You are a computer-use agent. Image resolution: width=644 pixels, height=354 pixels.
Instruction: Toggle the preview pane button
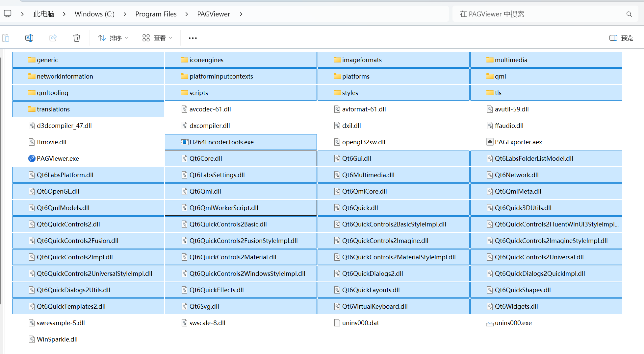tap(621, 38)
